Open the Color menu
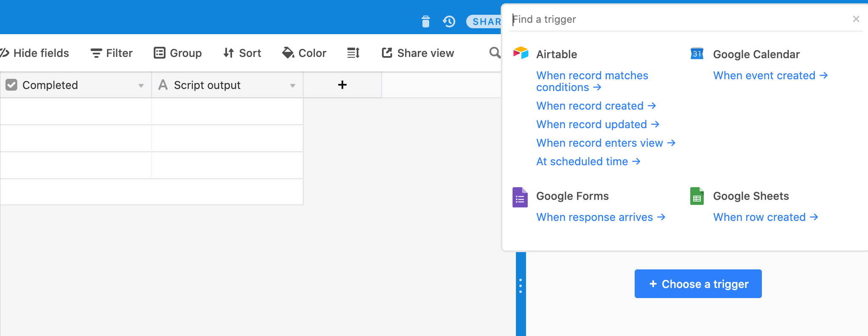868x336 pixels. pyautogui.click(x=304, y=53)
